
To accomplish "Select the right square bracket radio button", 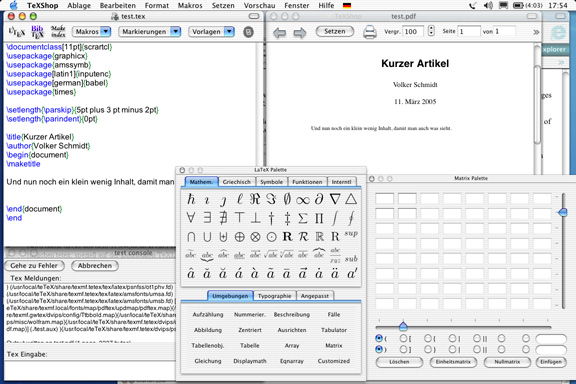I will coord(403,349).
